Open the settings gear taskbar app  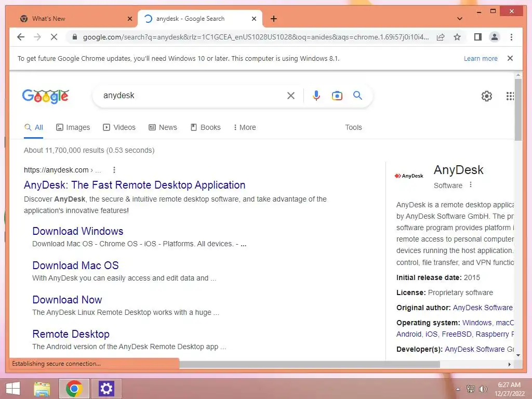(x=106, y=389)
